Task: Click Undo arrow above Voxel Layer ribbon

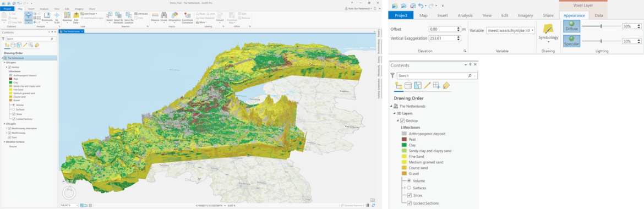Action: (x=421, y=5)
